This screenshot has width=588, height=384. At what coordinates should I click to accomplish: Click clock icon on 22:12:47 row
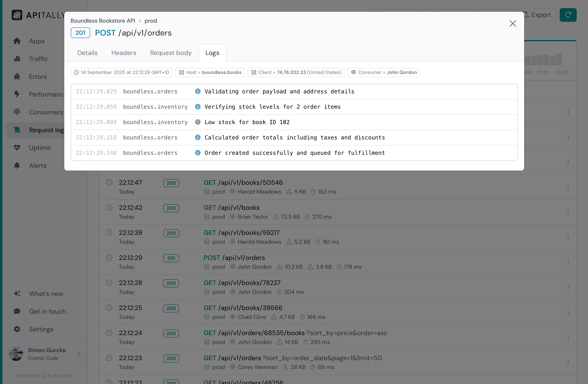pos(109,182)
